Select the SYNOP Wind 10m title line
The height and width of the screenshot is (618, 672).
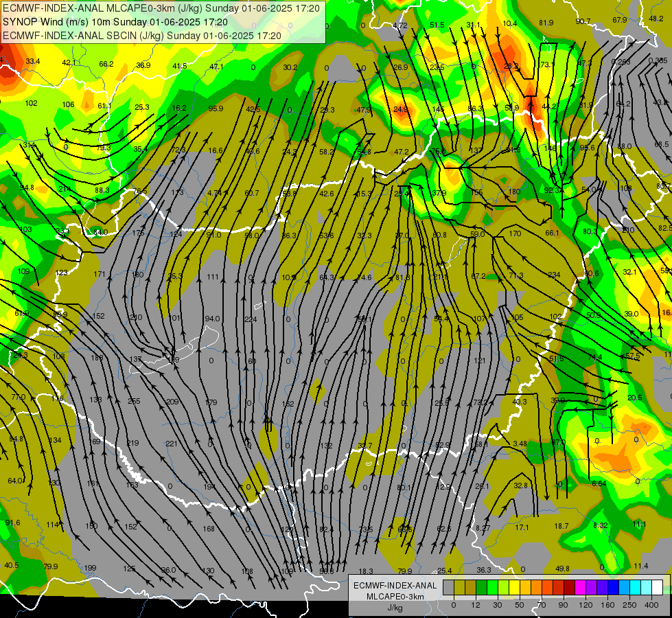point(115,22)
